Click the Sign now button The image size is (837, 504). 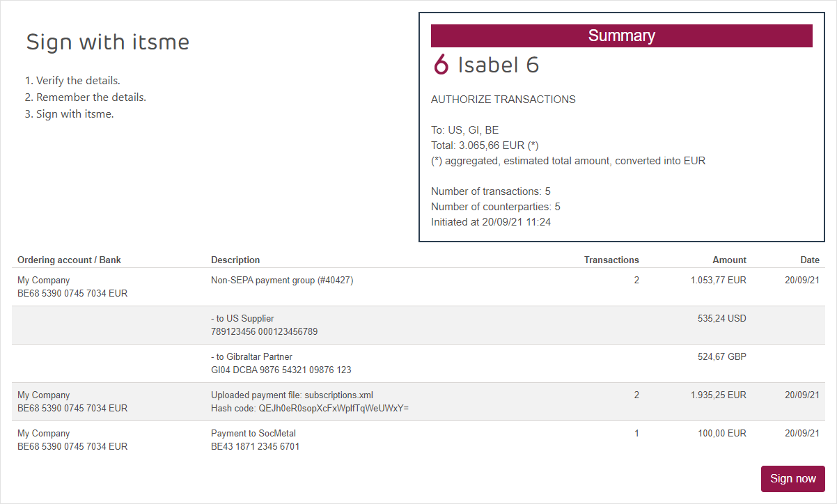click(x=792, y=479)
